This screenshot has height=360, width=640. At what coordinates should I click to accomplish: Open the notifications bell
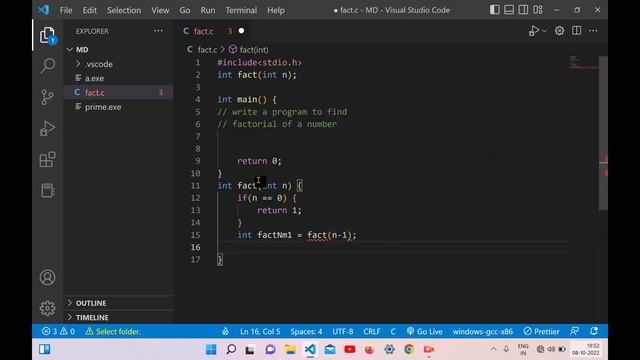tap(594, 331)
